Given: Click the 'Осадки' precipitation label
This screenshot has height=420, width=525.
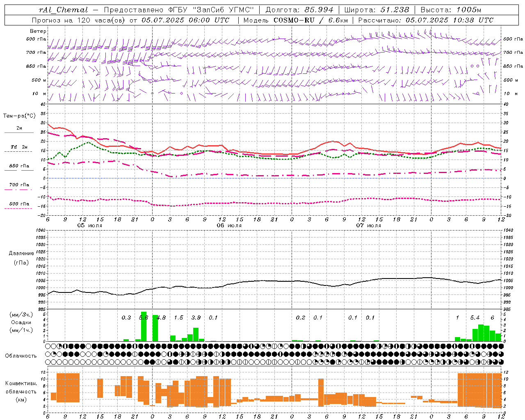Looking at the screenshot, I should pos(21,322).
